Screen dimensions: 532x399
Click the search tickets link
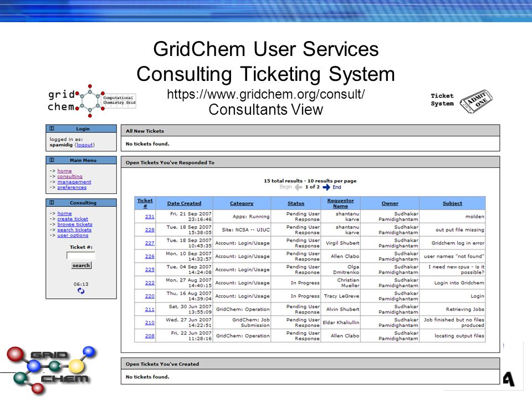coord(74,229)
